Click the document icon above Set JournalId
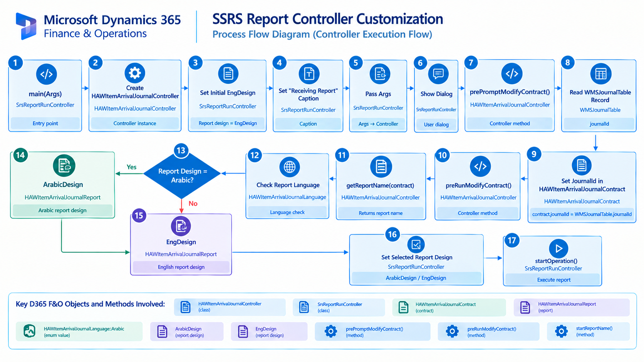This screenshot has height=362, width=644. click(582, 165)
